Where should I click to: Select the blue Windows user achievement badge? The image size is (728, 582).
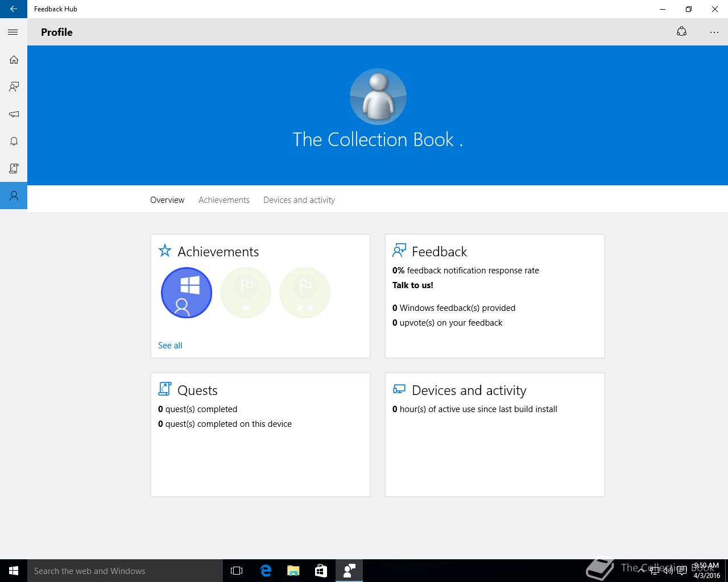[x=187, y=293]
